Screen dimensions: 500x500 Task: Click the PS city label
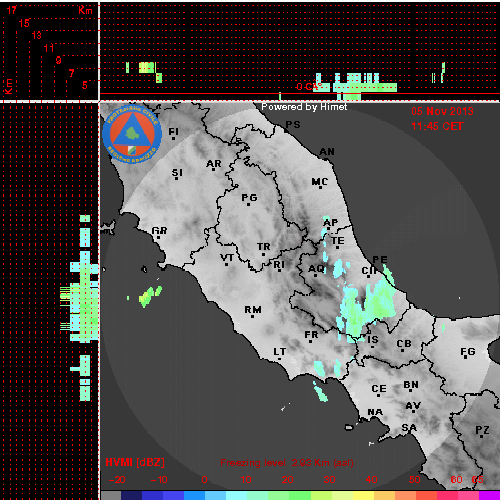(x=293, y=125)
